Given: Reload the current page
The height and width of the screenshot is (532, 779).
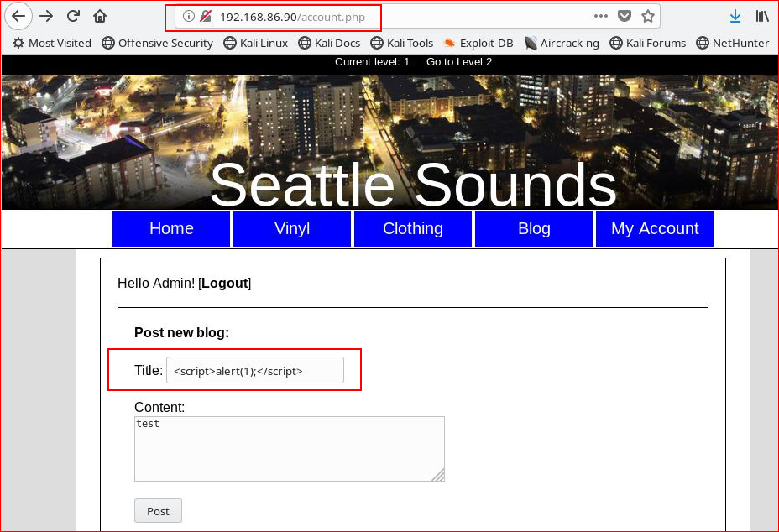Looking at the screenshot, I should (x=74, y=17).
